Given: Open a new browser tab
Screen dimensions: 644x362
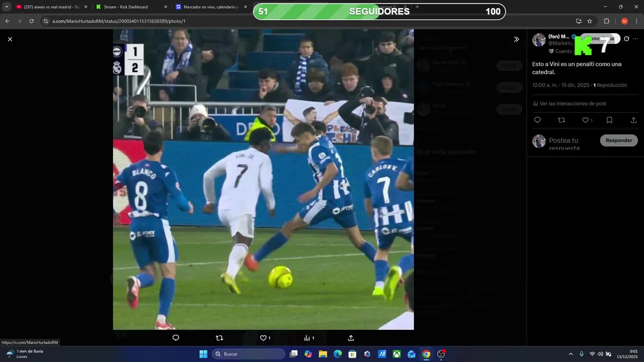Looking at the screenshot, I should pos(417,7).
